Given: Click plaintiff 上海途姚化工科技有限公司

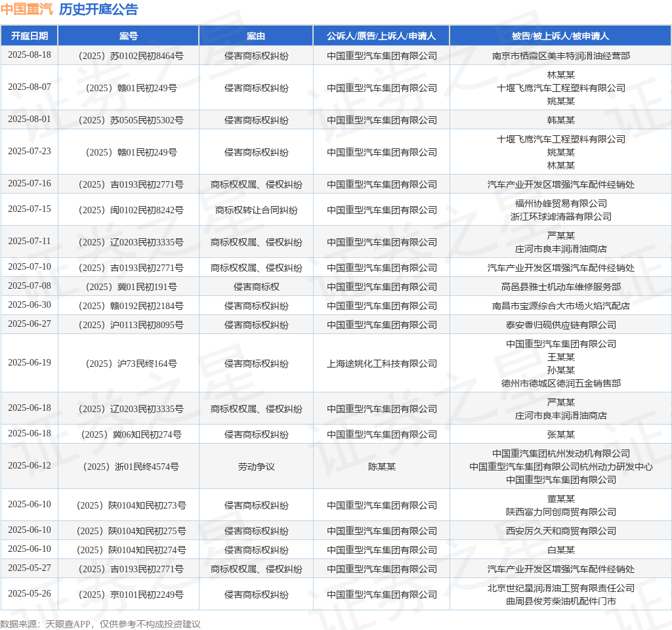Looking at the screenshot, I should point(381,364).
